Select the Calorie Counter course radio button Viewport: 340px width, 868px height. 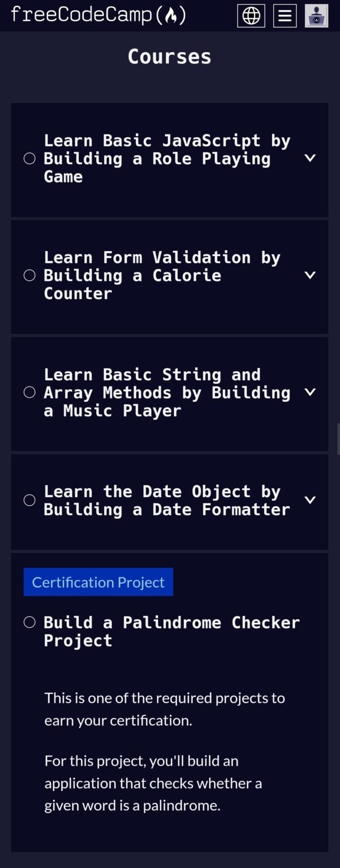click(29, 275)
